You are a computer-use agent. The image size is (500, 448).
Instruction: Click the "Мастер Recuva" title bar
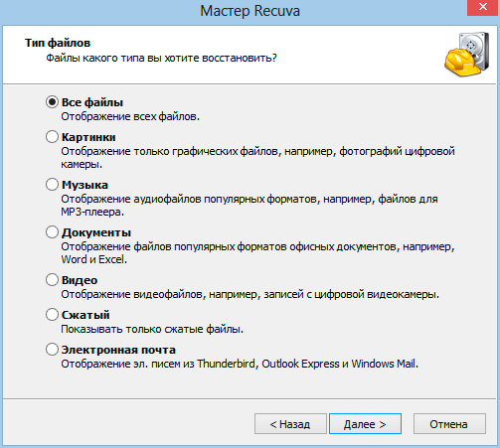click(x=250, y=11)
